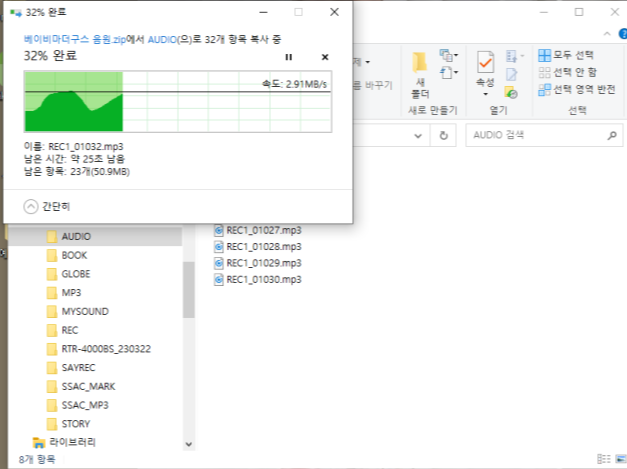Click the history icon in 열기 group
This screenshot has height=469, width=627.
tap(511, 92)
